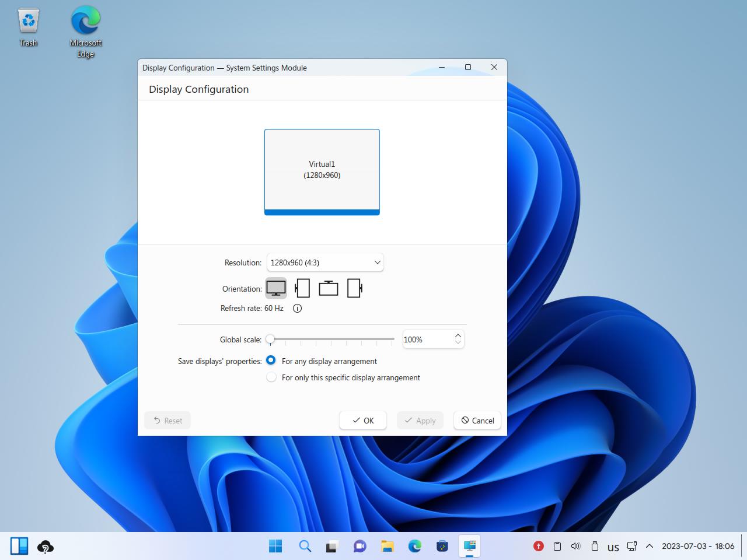Click the 100% global scale input field
The image size is (747, 560).
[x=434, y=339]
